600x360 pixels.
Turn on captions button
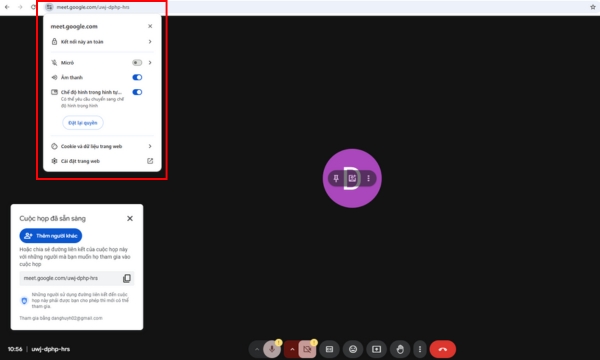pyautogui.click(x=329, y=349)
